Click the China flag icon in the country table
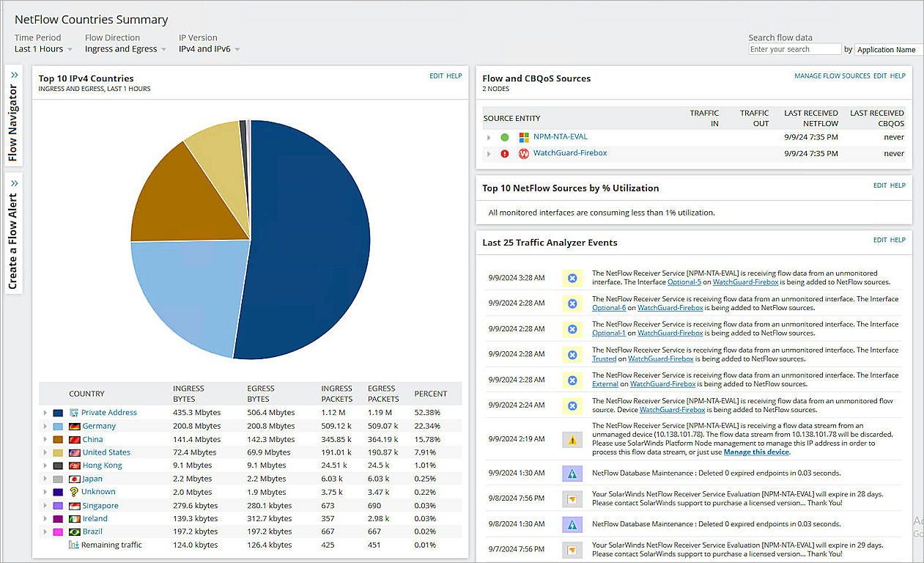This screenshot has height=563, width=924. click(x=73, y=438)
